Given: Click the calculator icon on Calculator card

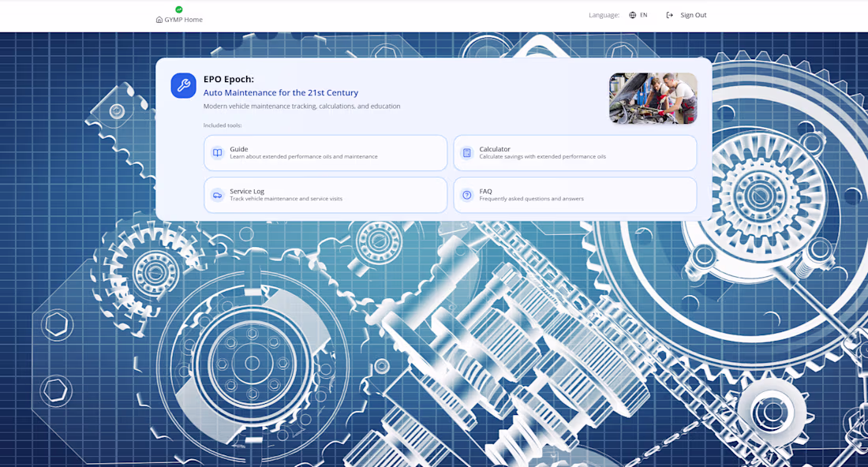Looking at the screenshot, I should tap(466, 153).
